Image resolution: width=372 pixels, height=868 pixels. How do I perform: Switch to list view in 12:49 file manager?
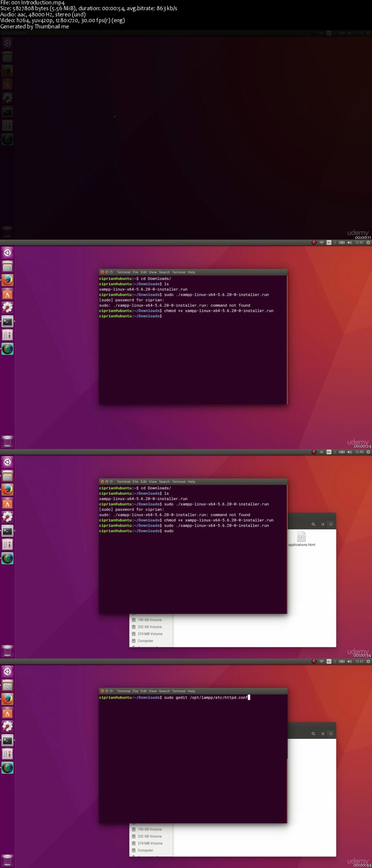(x=323, y=524)
